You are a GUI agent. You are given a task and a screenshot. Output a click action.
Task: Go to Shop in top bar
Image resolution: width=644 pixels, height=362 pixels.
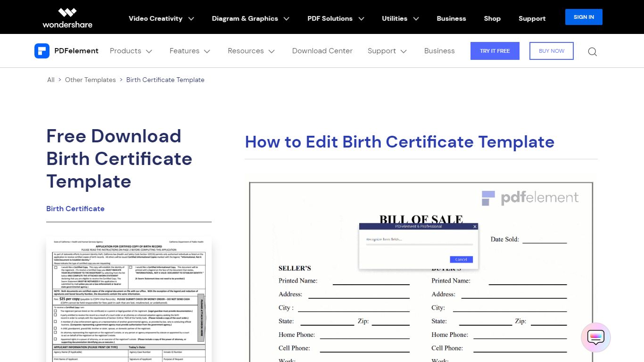coord(492,18)
